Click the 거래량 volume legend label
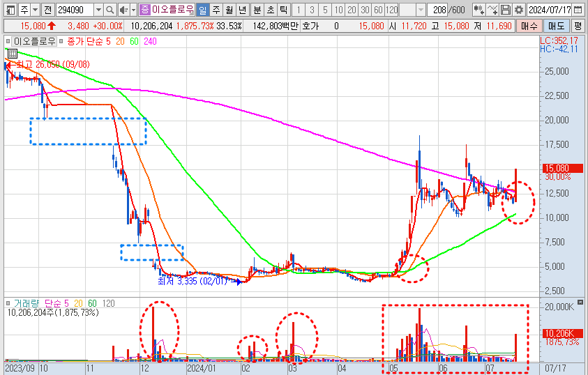This screenshot has height=375, width=588. coord(27,303)
